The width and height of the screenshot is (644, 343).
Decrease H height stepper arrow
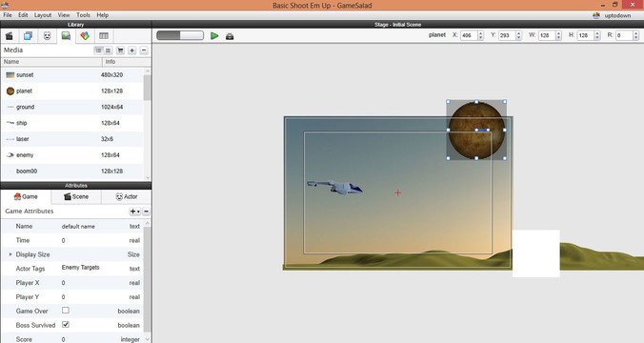coord(596,38)
